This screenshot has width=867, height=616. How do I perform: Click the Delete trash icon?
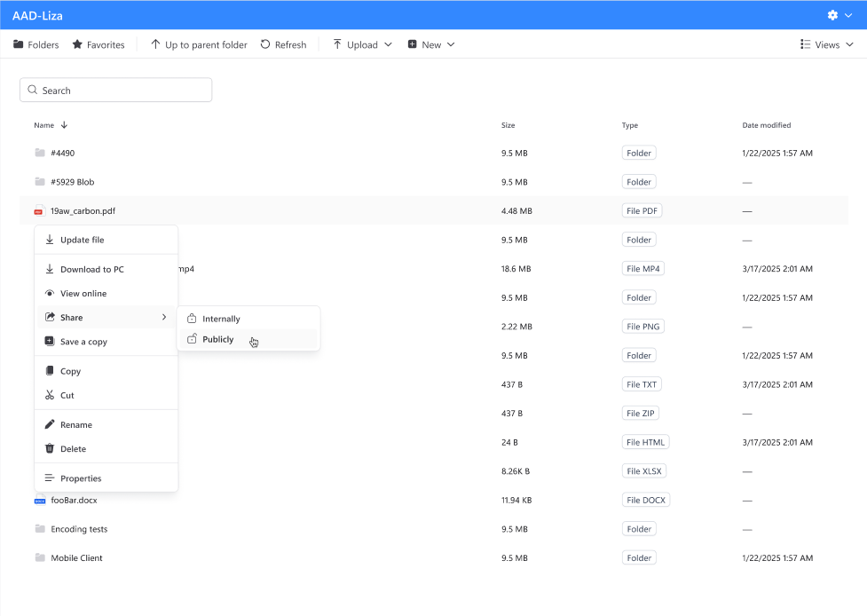pyautogui.click(x=48, y=448)
